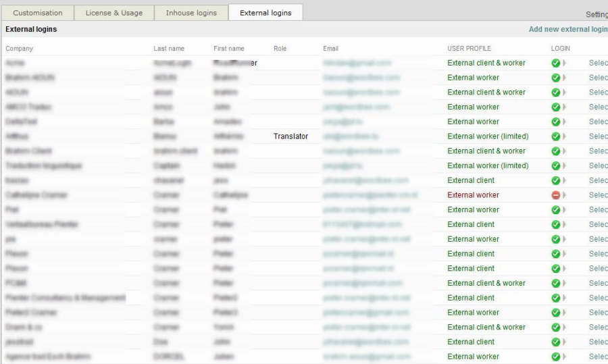Viewport: 608px width, 364px height.
Task: Click green login check in the last table row
Action: pyautogui.click(x=555, y=357)
